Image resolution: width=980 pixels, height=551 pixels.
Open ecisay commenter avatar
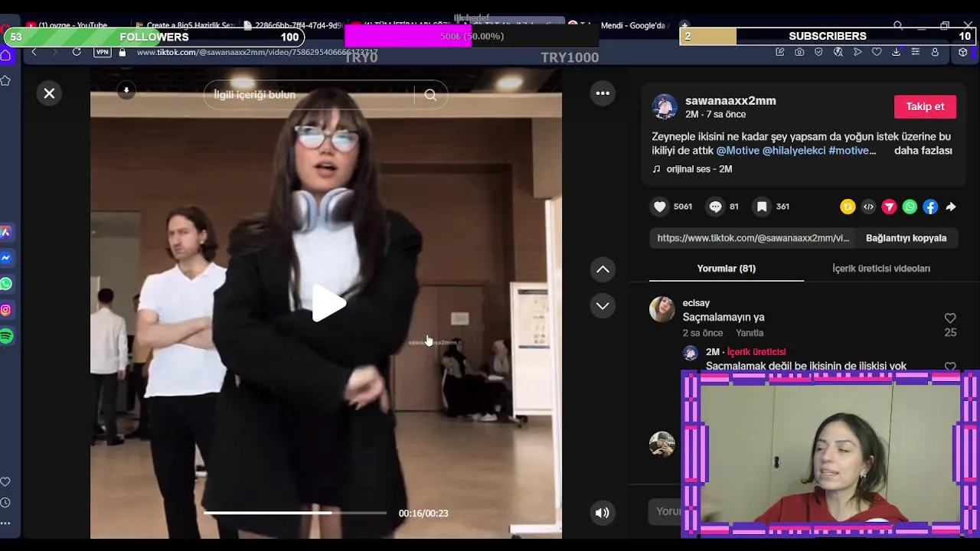click(x=662, y=309)
